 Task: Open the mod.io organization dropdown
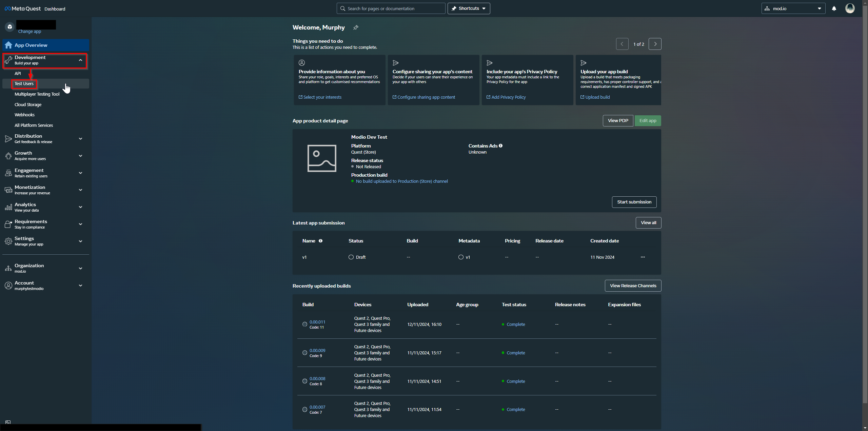793,8
